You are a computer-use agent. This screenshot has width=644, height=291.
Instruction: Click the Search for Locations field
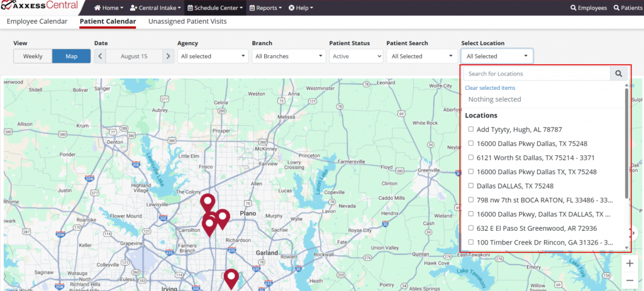pos(537,74)
